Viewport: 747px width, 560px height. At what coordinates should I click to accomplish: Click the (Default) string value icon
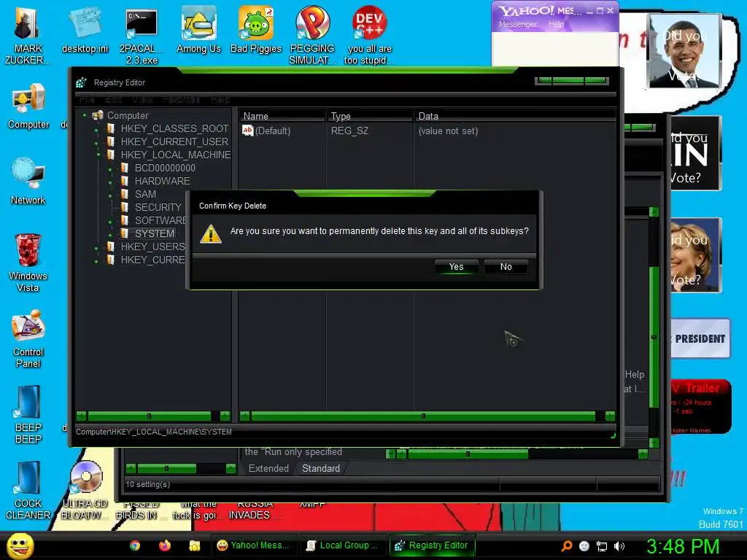pos(248,130)
